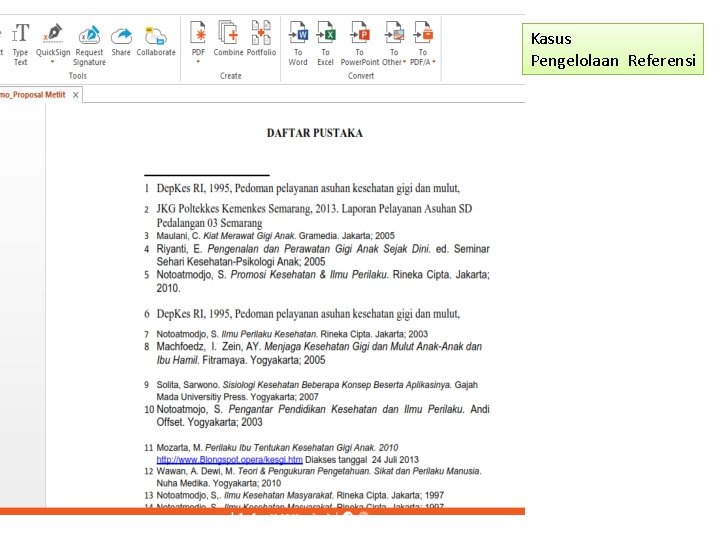720x540 pixels.
Task: Click the Pengantar Pendidikan Kesehatan reference
Action: tap(317, 416)
